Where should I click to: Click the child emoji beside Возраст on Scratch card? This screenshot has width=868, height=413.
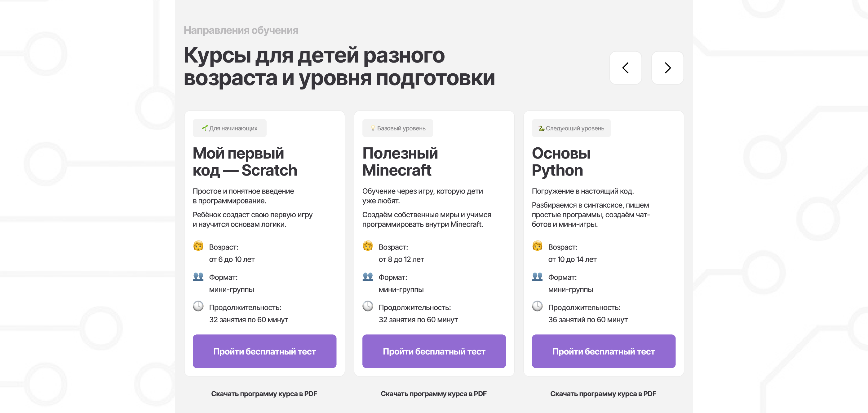click(x=199, y=247)
